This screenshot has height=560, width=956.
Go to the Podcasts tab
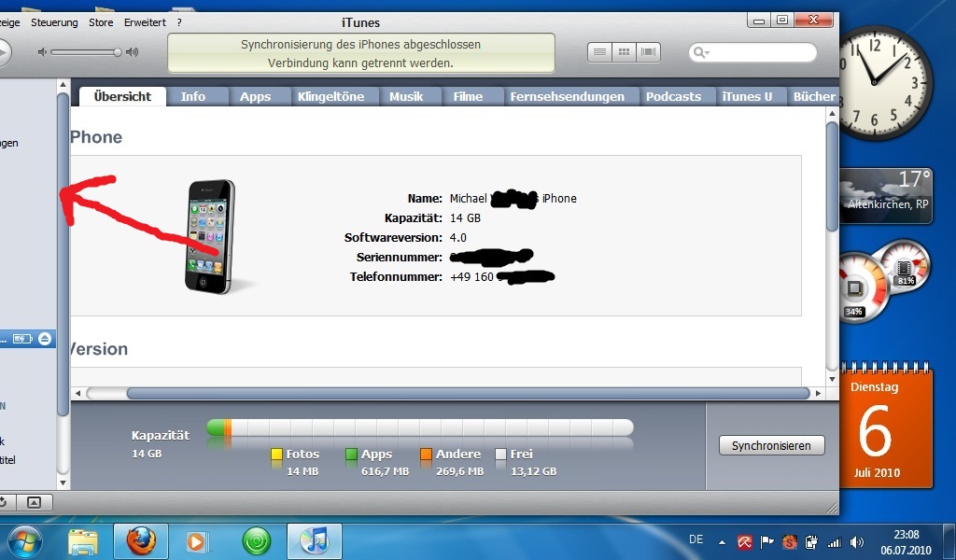coord(673,96)
